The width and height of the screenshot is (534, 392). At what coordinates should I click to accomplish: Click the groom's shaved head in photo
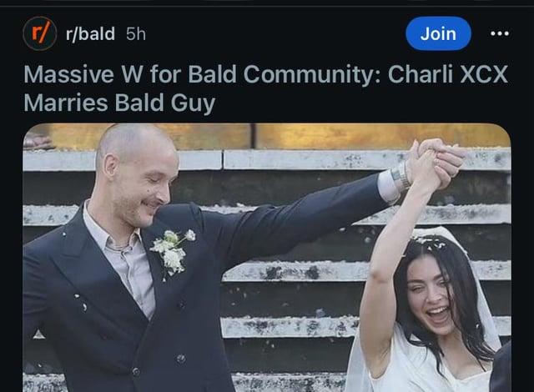134,144
